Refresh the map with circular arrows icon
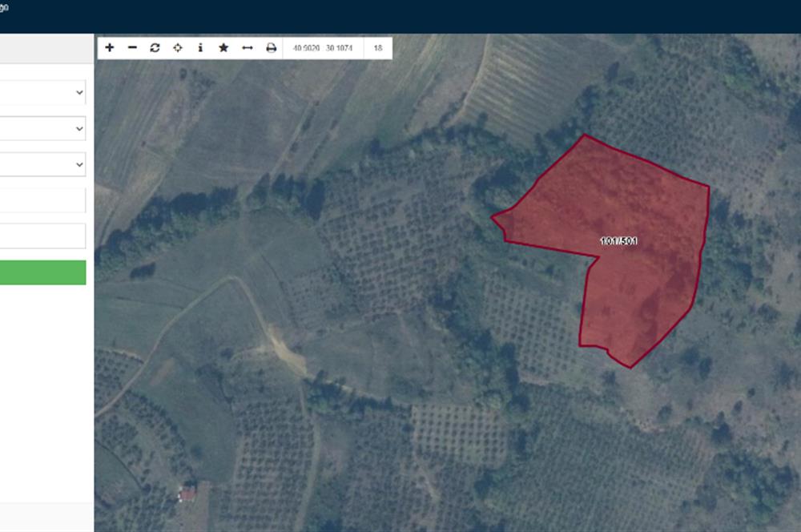The width and height of the screenshot is (801, 532). pos(155,48)
